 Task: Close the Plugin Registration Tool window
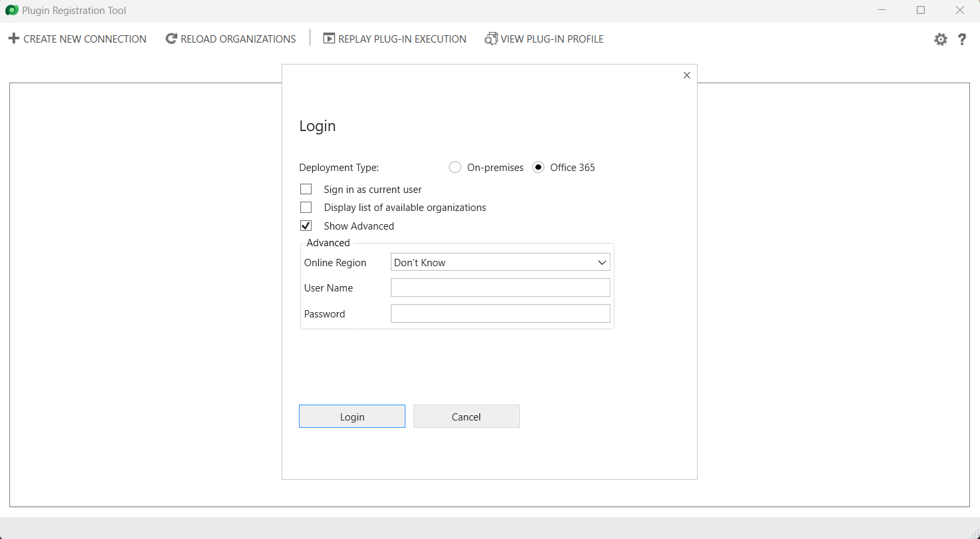960,10
